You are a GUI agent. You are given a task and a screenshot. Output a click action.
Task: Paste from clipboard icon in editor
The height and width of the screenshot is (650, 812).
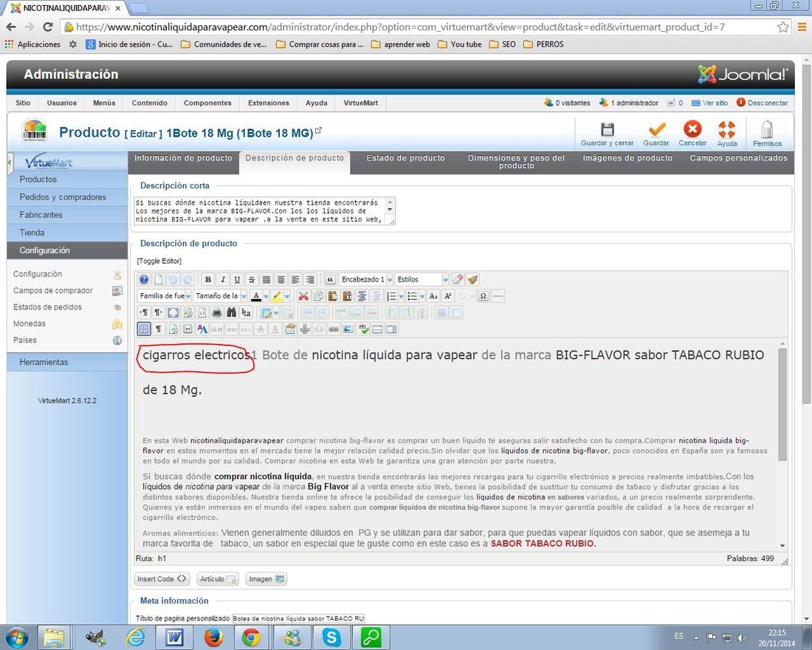pos(332,296)
